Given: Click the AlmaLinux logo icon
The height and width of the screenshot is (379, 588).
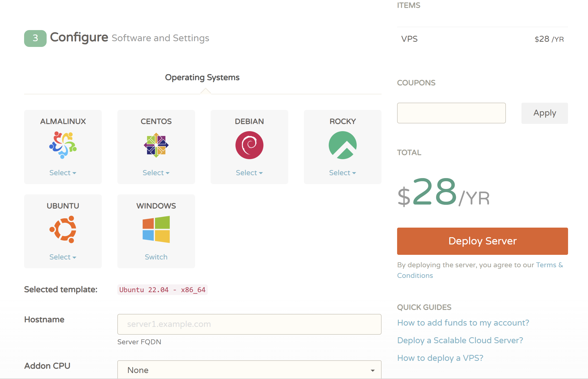Looking at the screenshot, I should (x=63, y=145).
